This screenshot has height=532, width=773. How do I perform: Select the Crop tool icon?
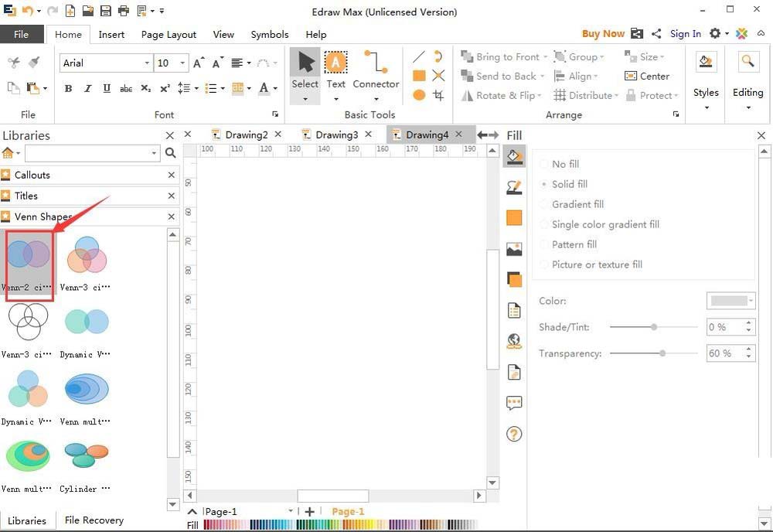pyautogui.click(x=438, y=95)
